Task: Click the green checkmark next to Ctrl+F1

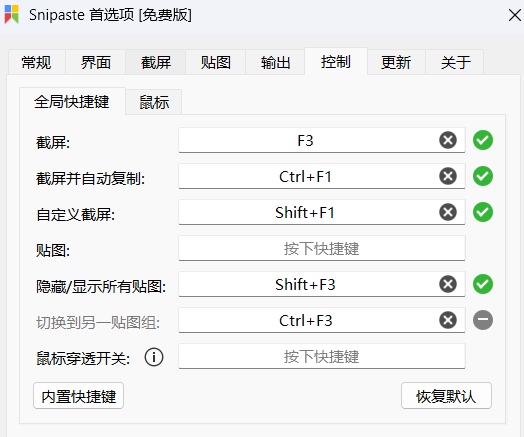Action: point(483,176)
